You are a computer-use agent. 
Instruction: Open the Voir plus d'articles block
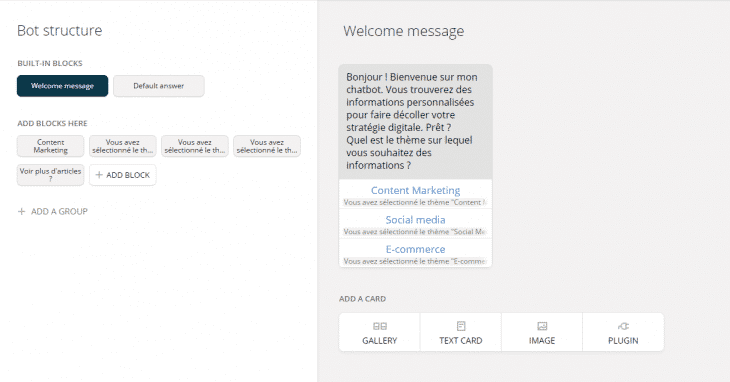pyautogui.click(x=51, y=175)
